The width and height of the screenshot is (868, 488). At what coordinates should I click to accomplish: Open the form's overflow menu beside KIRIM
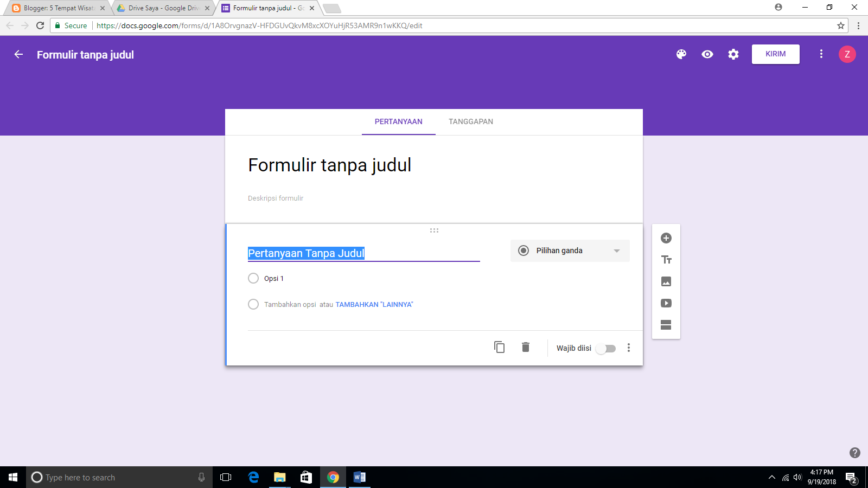(821, 54)
